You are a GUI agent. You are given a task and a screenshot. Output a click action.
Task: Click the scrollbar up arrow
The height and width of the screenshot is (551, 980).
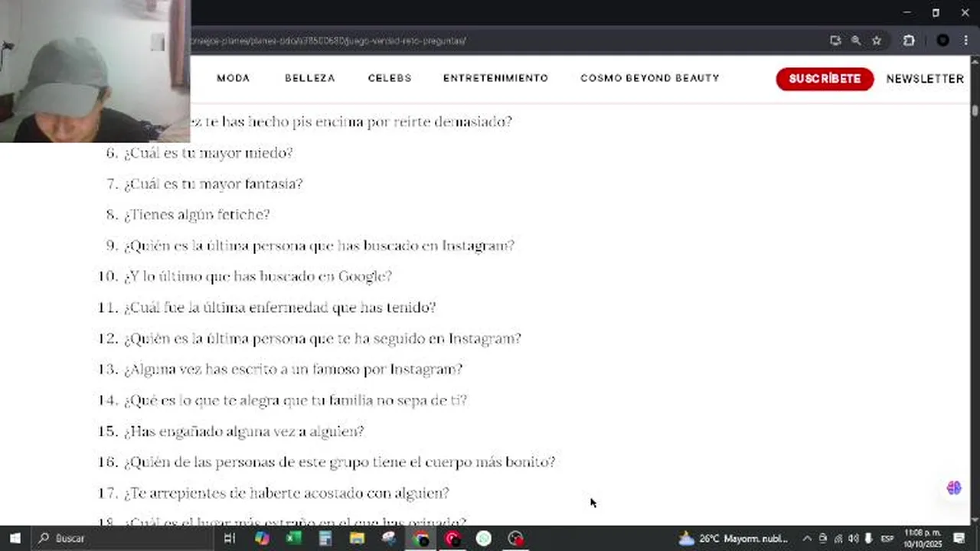click(975, 63)
